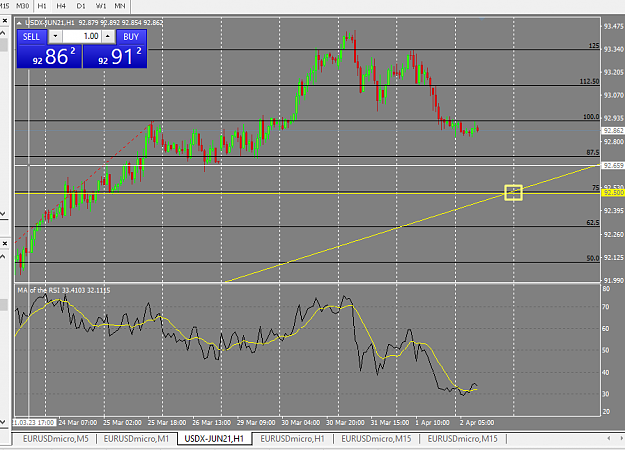Decrease lot volume with down arrow
This screenshot has width=625, height=450.
pos(55,36)
